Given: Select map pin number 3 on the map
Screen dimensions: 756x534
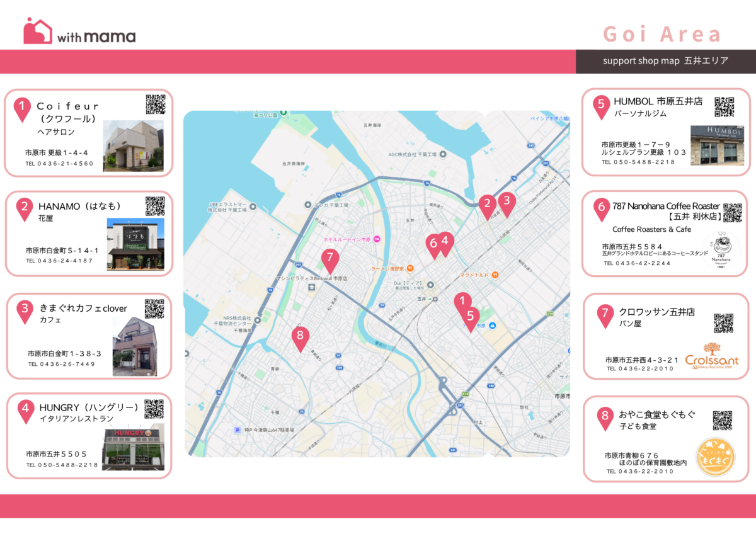Looking at the screenshot, I should 506,204.
